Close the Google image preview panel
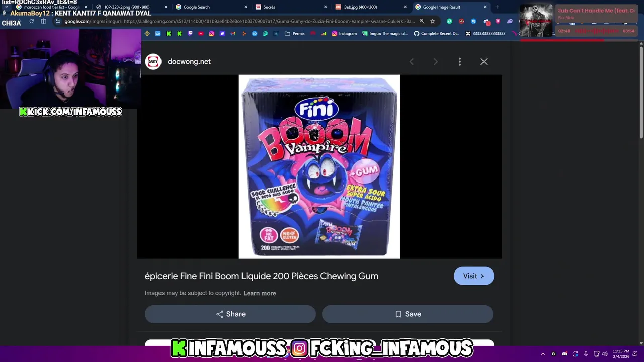The height and width of the screenshot is (362, 644). (484, 61)
